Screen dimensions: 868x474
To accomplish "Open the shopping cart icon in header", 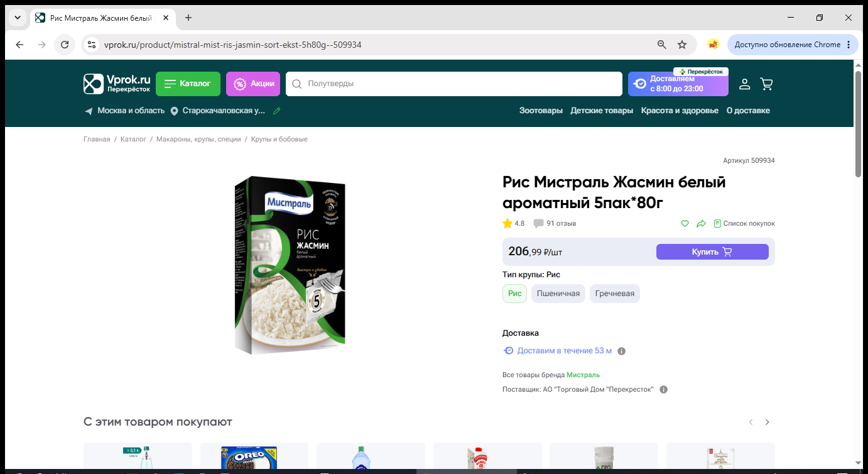I will [x=766, y=84].
